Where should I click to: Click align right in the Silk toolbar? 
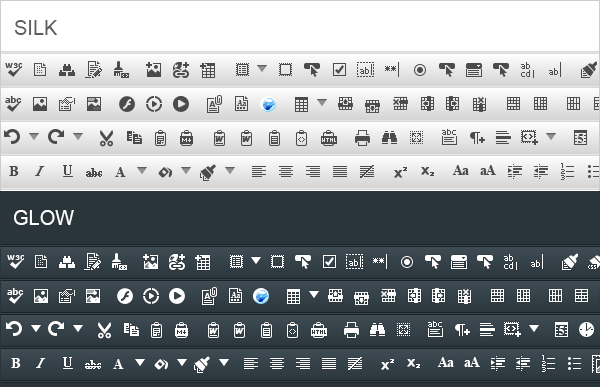tap(313, 171)
